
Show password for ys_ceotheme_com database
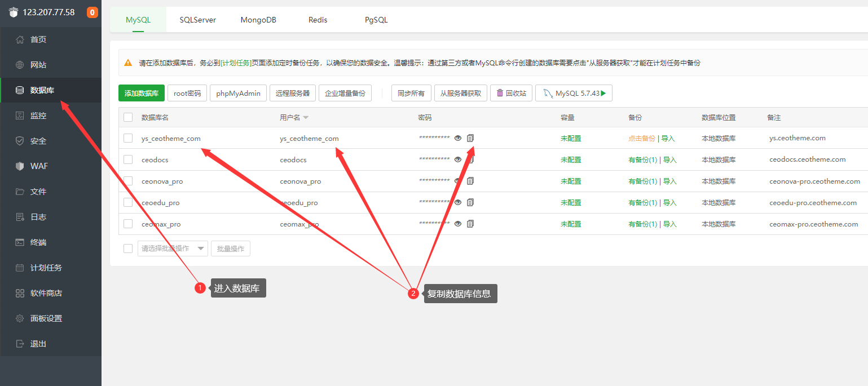tap(458, 138)
